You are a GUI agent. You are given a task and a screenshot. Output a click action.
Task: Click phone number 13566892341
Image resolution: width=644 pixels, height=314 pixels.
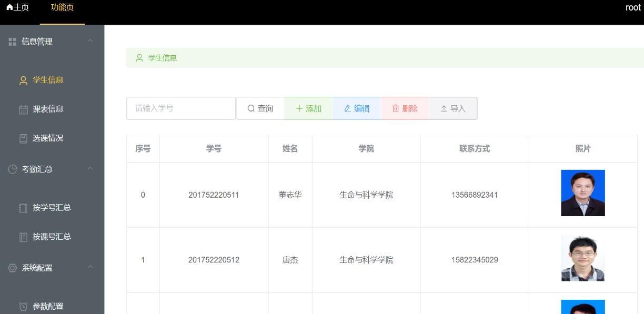475,195
